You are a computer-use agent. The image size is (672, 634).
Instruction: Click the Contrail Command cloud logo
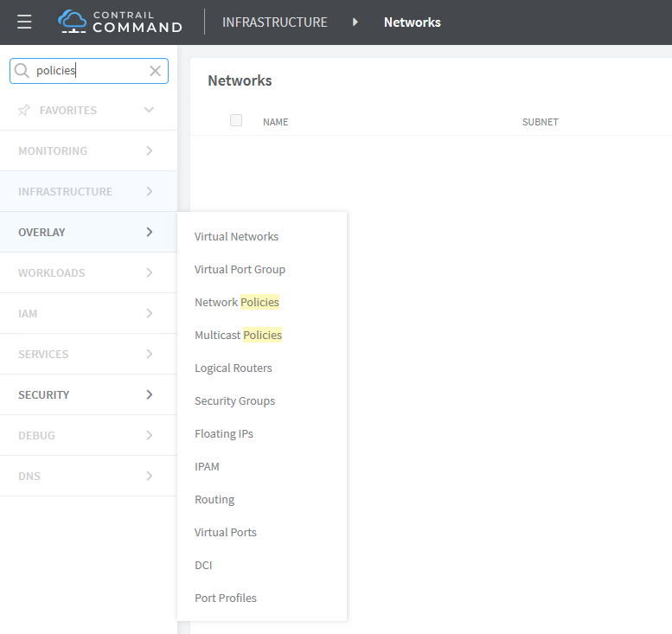coord(73,22)
